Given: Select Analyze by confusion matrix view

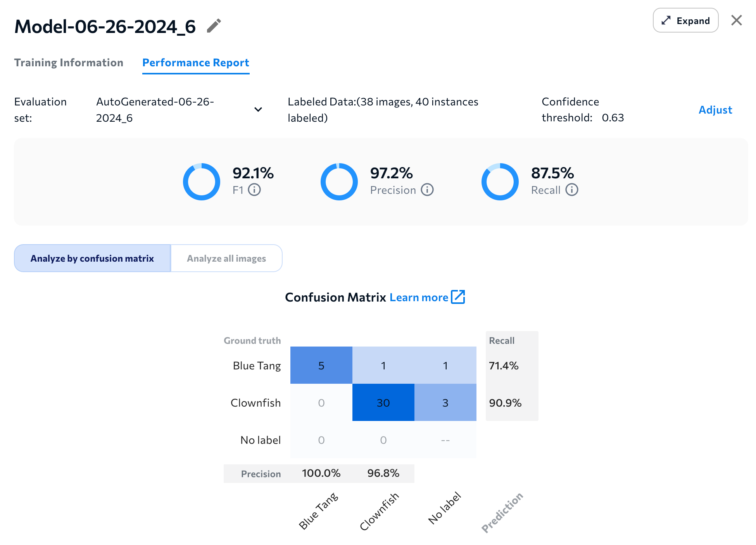Looking at the screenshot, I should click(92, 258).
